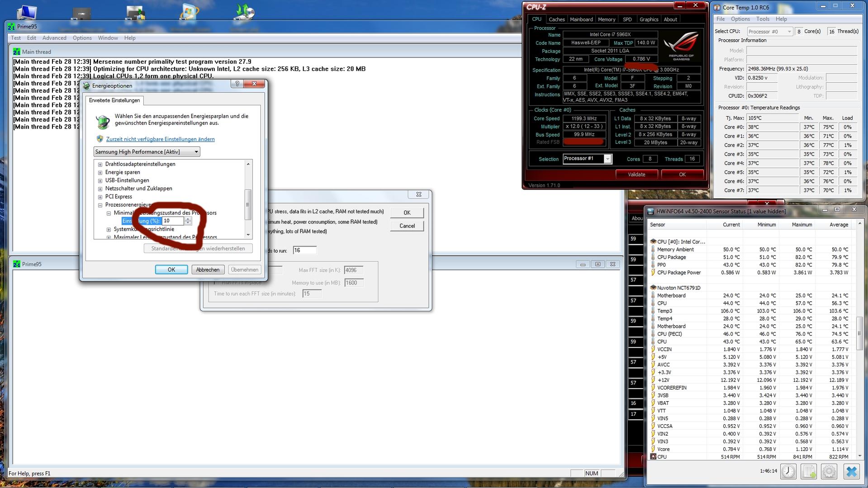The width and height of the screenshot is (868, 488).
Task: Click the torture threads to run field
Action: [304, 251]
